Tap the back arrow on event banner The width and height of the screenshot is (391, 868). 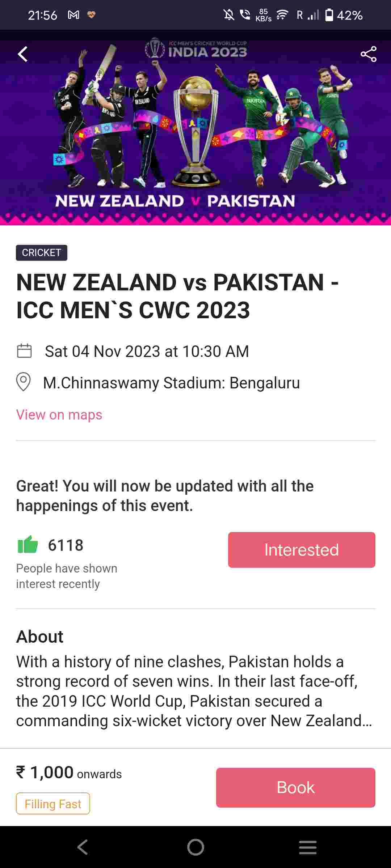tap(23, 54)
